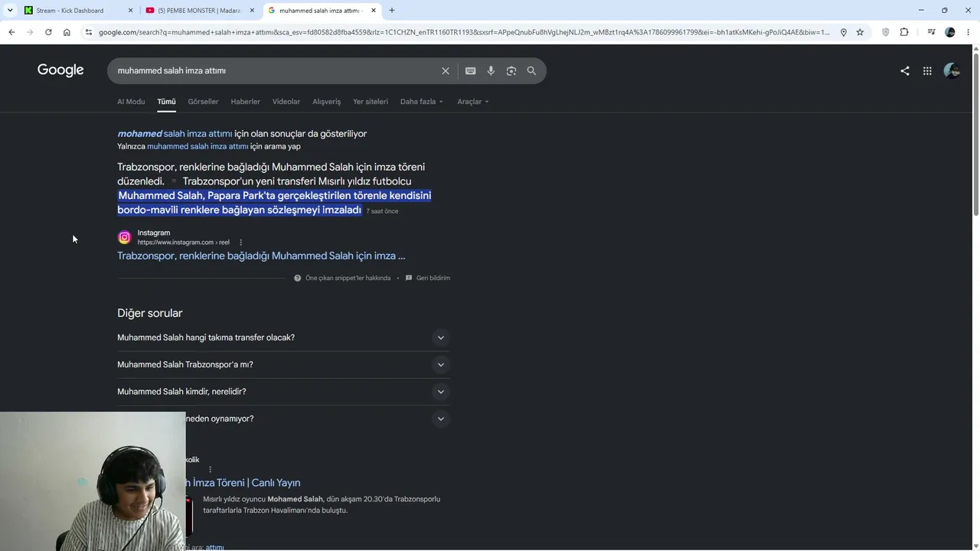
Task: Open the tab search dropdown arrow
Action: (x=10, y=11)
